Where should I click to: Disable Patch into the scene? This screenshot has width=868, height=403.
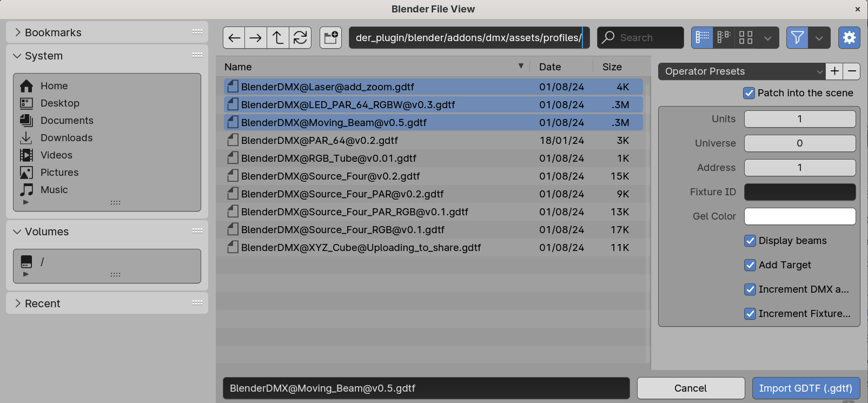[x=749, y=93]
